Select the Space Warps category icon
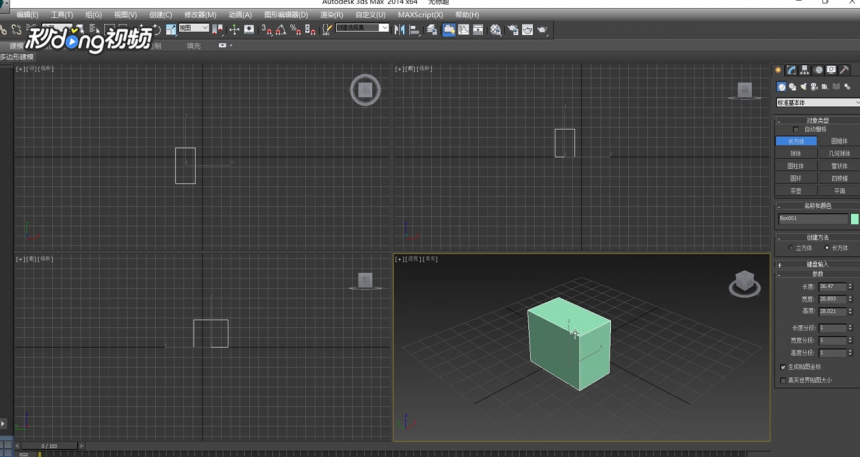Screen dimensions: 860x457 [x=836, y=87]
